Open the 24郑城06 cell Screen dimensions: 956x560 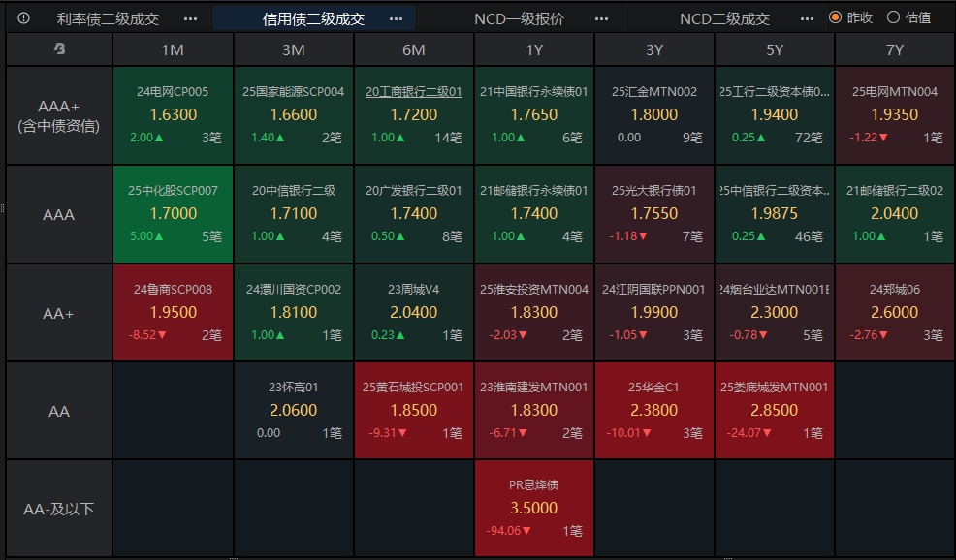[x=894, y=313]
